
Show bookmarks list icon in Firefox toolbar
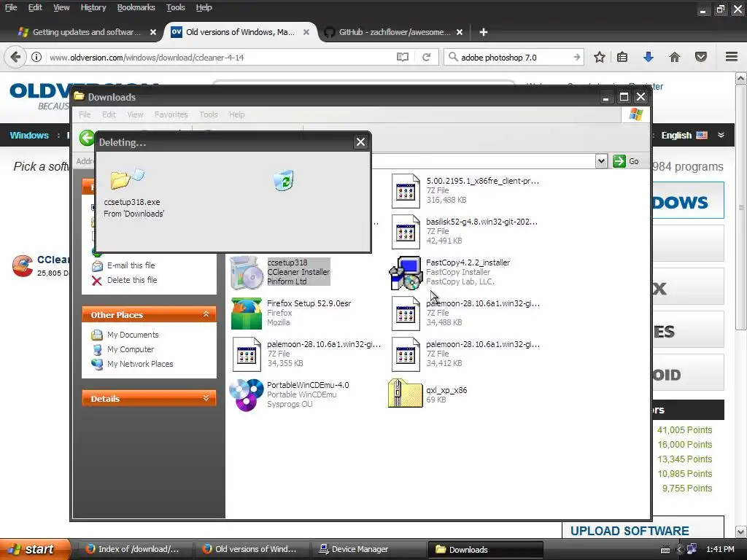coord(622,57)
